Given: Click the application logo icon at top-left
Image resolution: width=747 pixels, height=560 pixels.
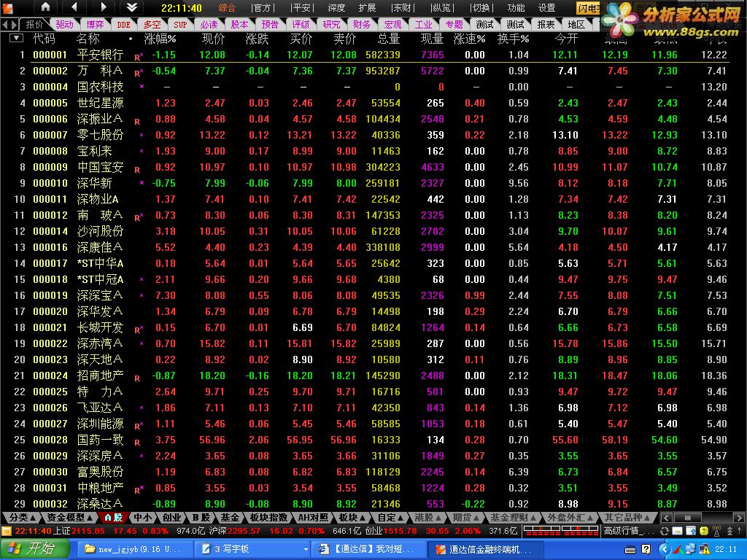Looking at the screenshot, I should tap(8, 7).
